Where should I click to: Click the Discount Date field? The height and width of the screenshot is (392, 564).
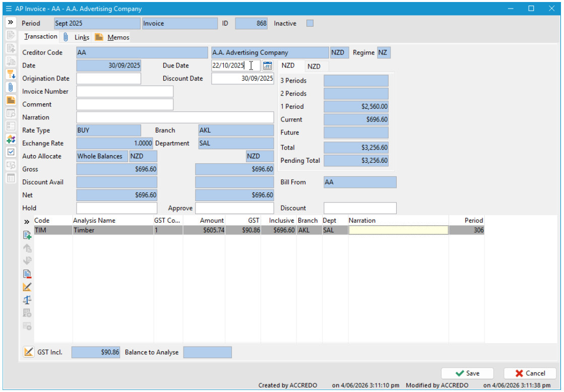click(242, 79)
